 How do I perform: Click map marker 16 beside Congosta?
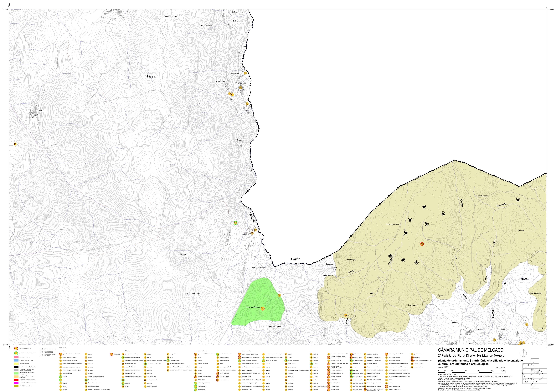[x=245, y=73]
